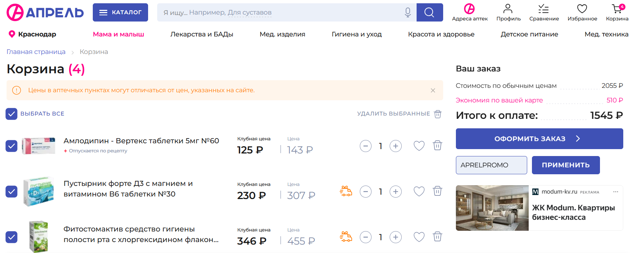Increase Амлодипин quantity with plus
This screenshot has height=253, width=644.
(395, 146)
